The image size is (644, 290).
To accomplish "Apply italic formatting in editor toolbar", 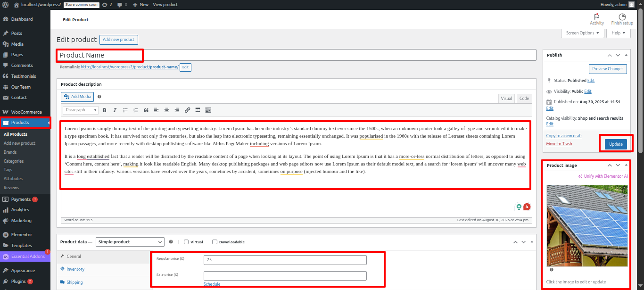I will (x=115, y=110).
